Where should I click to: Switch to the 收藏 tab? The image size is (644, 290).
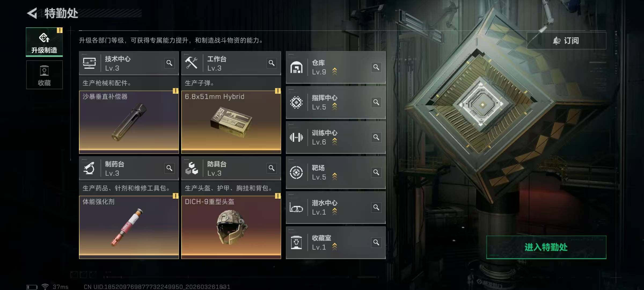coord(44,75)
